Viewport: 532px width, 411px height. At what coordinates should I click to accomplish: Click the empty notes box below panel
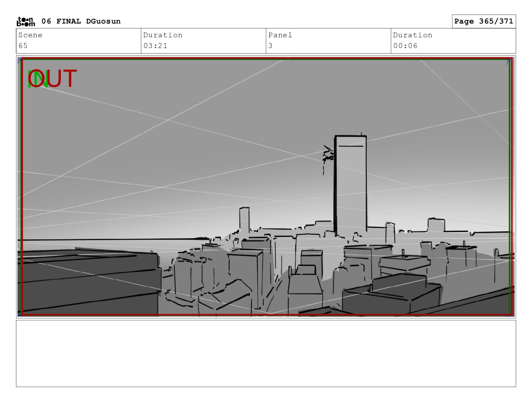pos(266,353)
